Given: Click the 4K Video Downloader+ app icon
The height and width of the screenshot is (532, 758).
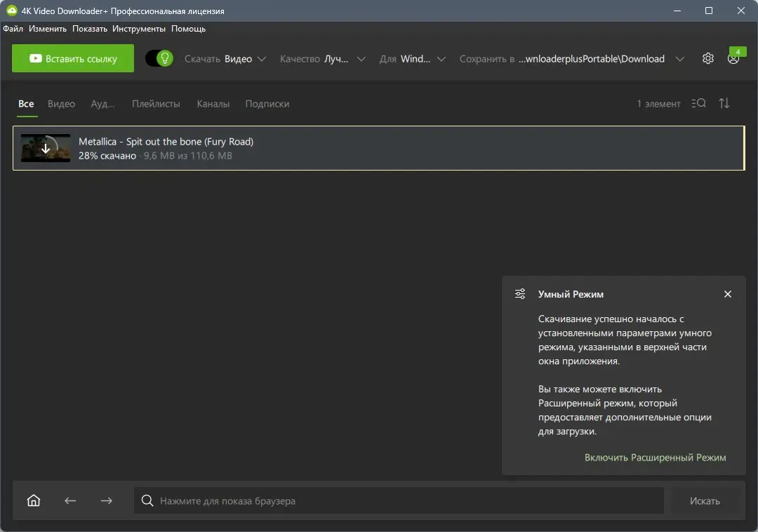Looking at the screenshot, I should (x=12, y=10).
